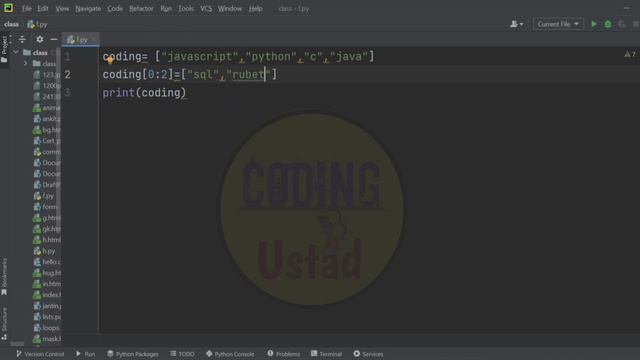The image size is (640, 360).
Task: Select h.html file in project tree
Action: pyautogui.click(x=47, y=240)
